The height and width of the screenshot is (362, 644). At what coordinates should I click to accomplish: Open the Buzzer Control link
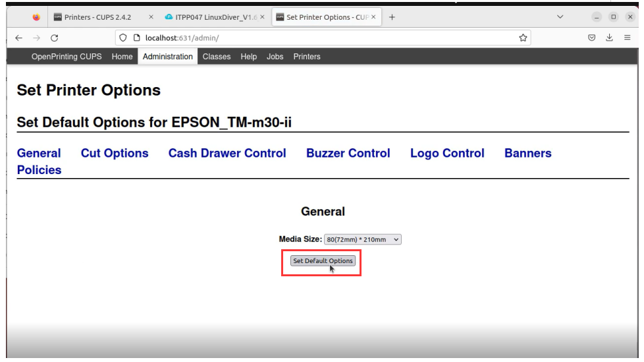click(348, 153)
